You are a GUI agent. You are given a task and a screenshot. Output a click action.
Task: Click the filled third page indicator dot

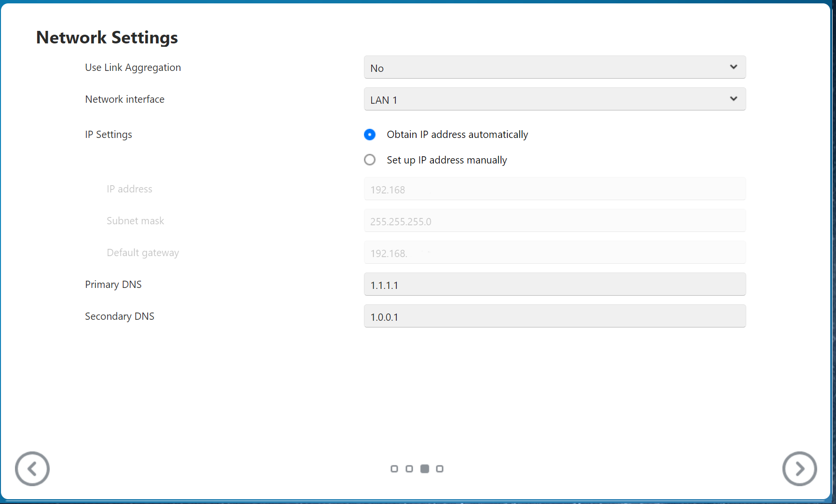pos(425,469)
